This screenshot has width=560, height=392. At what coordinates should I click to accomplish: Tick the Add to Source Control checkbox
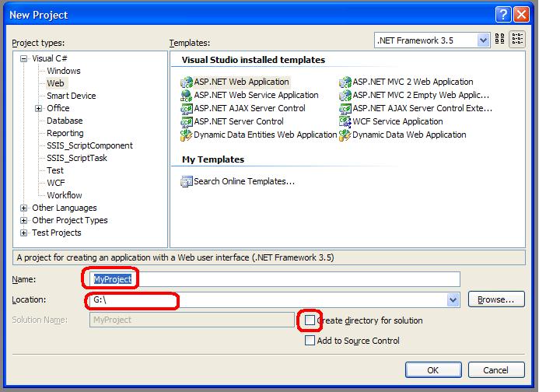tap(310, 340)
